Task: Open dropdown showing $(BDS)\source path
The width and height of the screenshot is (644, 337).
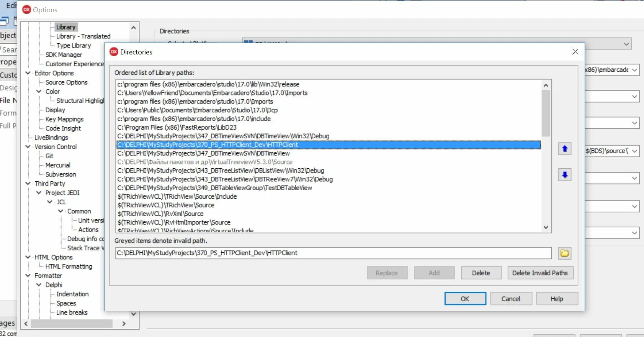Action: [x=634, y=151]
